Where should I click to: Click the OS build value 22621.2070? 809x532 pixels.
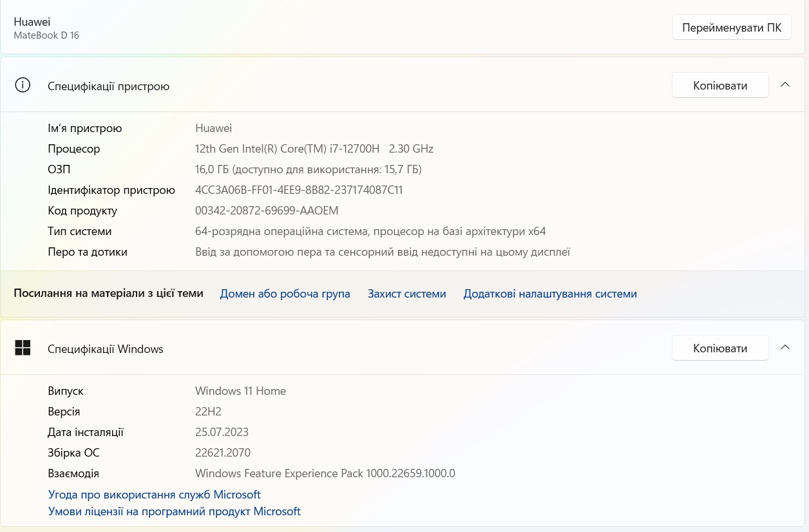(x=223, y=453)
